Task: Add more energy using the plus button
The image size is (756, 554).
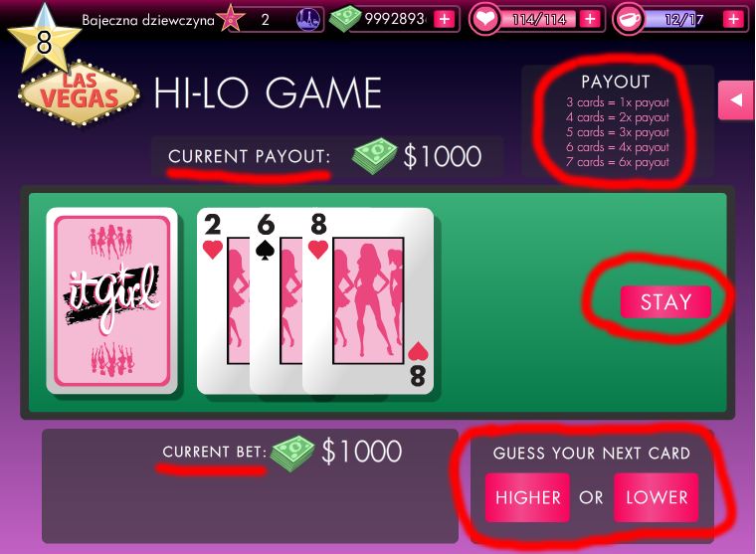Action: [590, 19]
